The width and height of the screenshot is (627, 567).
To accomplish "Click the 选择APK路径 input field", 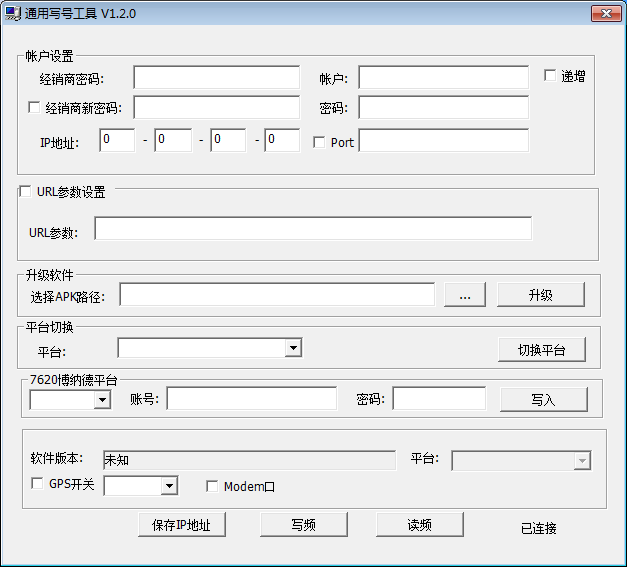I will pyautogui.click(x=277, y=295).
